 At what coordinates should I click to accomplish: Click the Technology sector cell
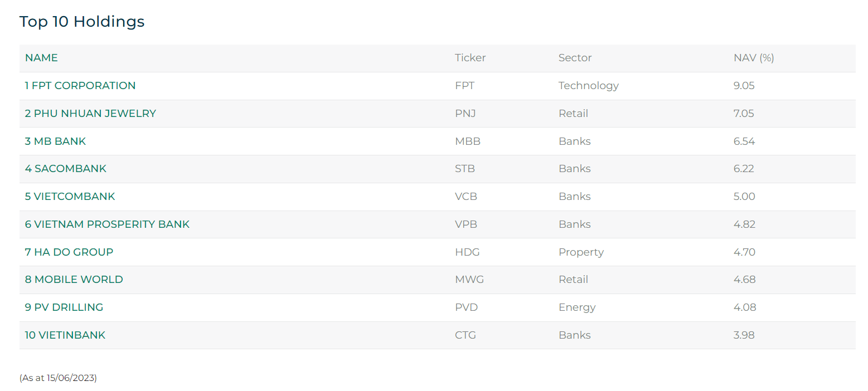588,86
